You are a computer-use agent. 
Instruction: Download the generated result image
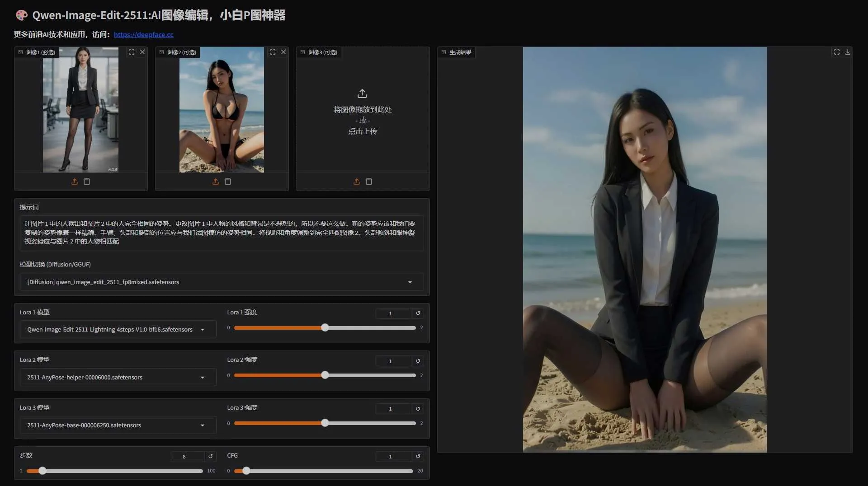pyautogui.click(x=848, y=52)
